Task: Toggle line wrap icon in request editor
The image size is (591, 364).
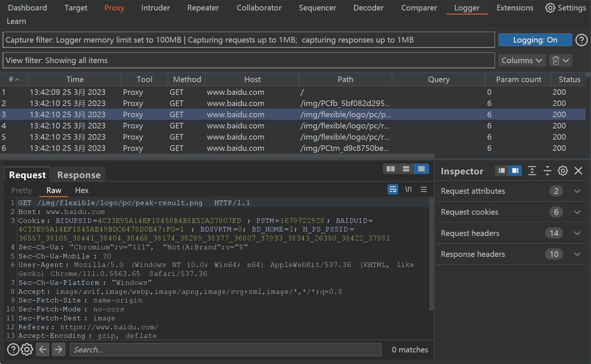Action: coord(393,190)
